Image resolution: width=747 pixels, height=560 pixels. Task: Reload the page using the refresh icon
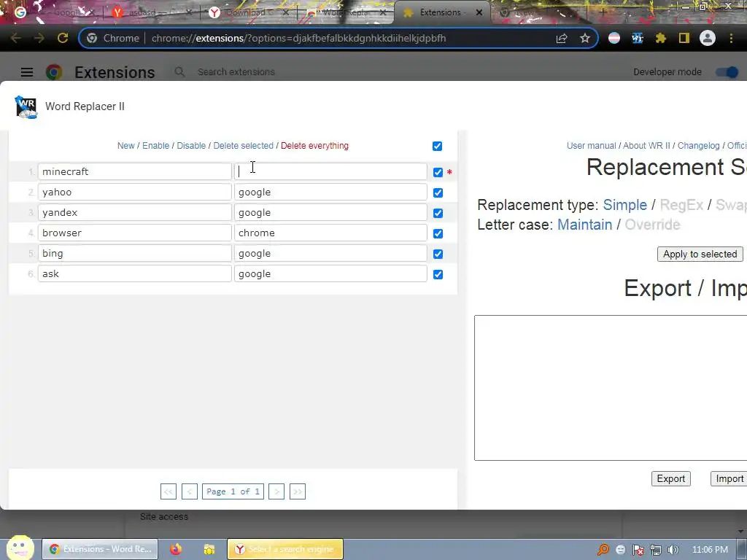coord(63,38)
